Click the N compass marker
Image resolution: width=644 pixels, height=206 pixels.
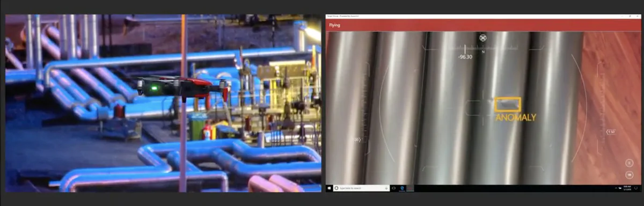[483, 52]
